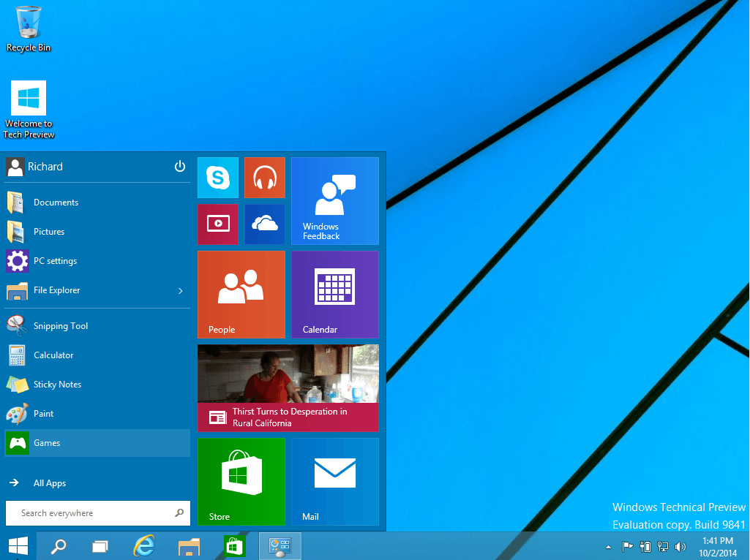Viewport: 750px width, 560px height.
Task: Open PC settings
Action: tap(97, 261)
